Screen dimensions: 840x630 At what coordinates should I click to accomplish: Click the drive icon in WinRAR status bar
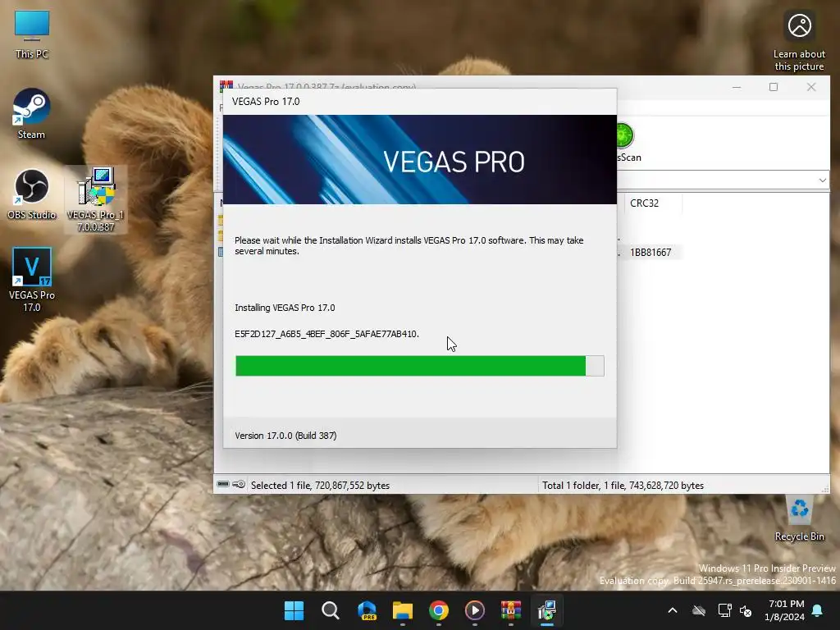[223, 484]
